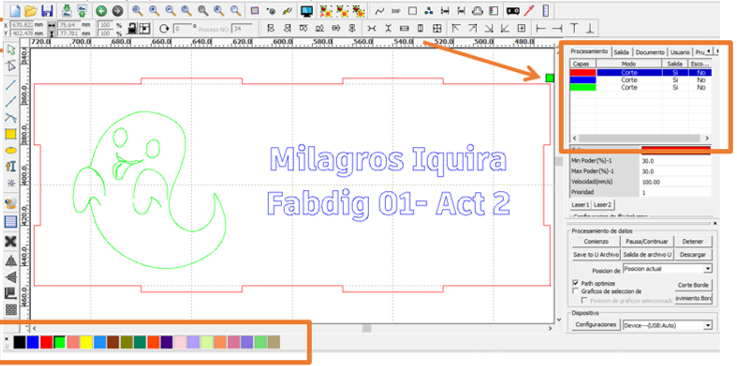Click the Export icon with green up arrow
This screenshot has height=366, width=737.
click(x=82, y=10)
